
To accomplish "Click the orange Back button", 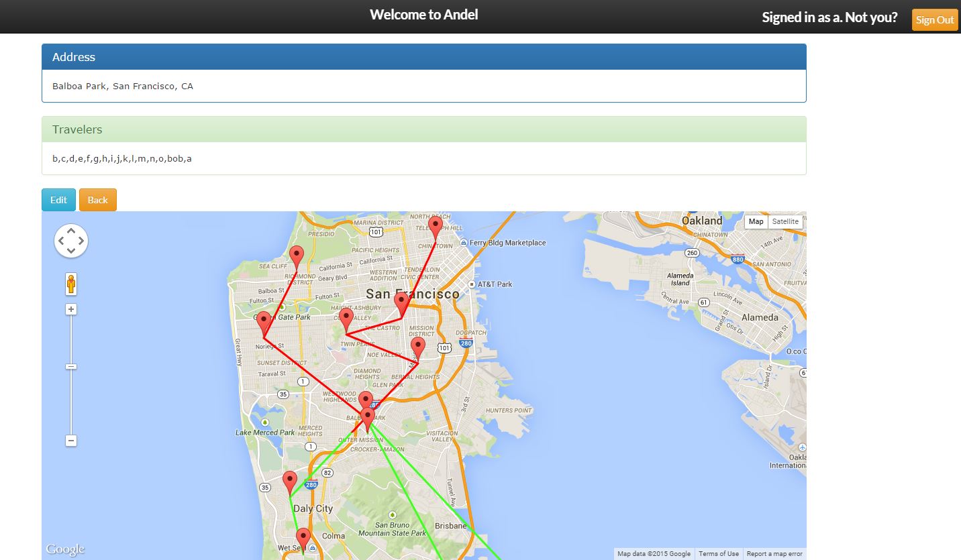I will pos(98,200).
